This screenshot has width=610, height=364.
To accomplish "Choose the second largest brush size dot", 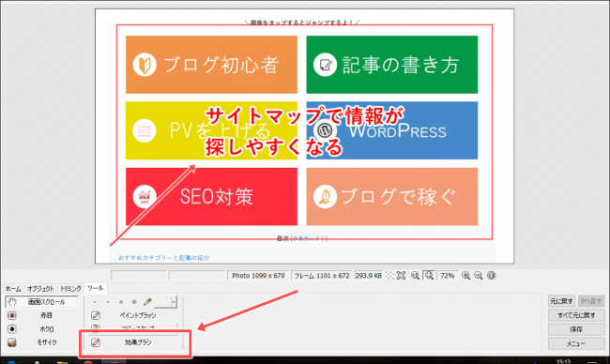I will coord(121,302).
